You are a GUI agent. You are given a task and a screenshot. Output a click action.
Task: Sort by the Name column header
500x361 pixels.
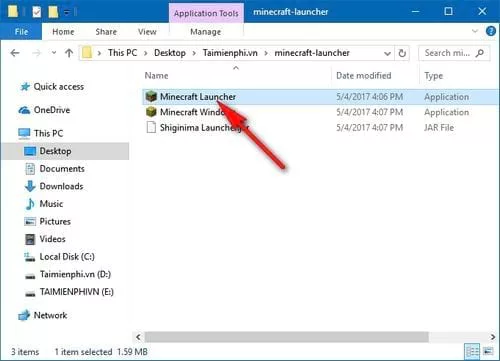coord(156,76)
